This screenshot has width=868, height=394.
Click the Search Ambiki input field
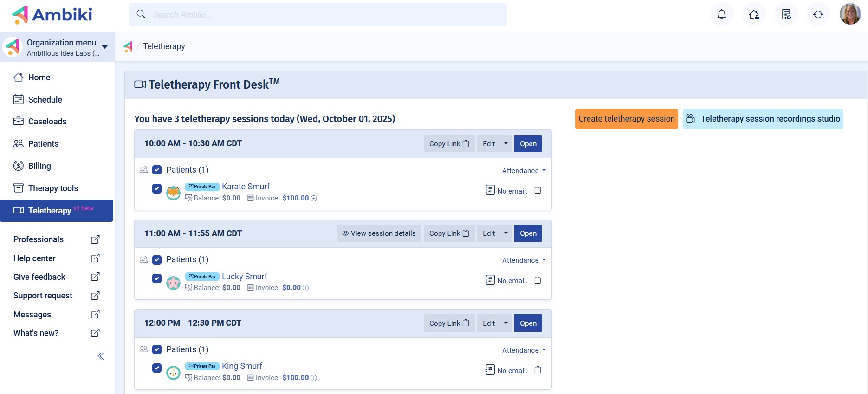pyautogui.click(x=325, y=15)
